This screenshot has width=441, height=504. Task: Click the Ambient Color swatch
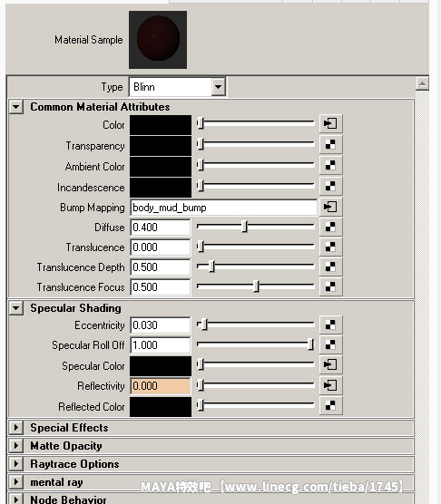(x=161, y=167)
